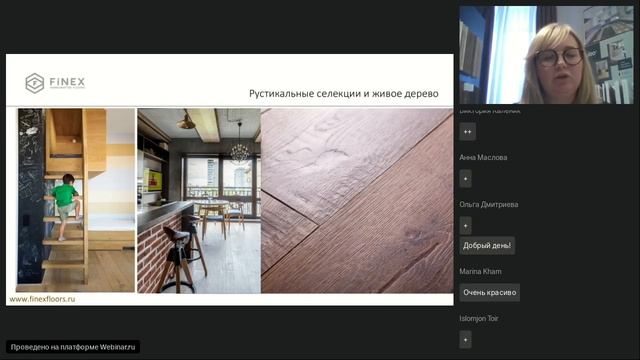Select photo of child climbing wooden stairs

click(x=76, y=200)
